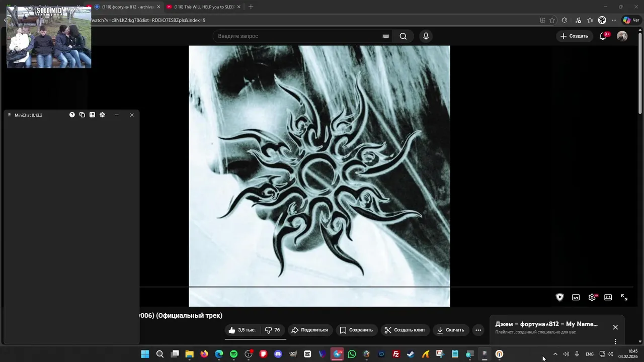644x362 pixels.
Task: Open the browser profile avatar
Action: [x=602, y=20]
